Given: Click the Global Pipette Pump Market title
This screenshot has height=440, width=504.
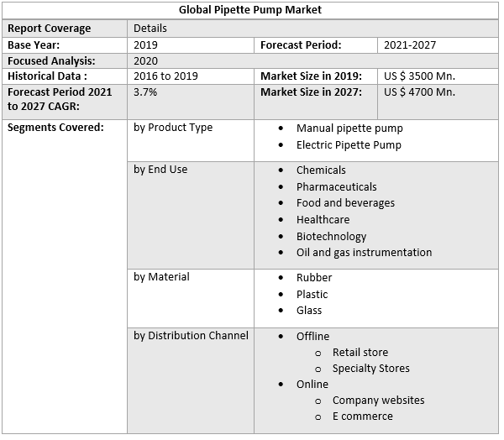Looking at the screenshot, I should click(x=249, y=11).
